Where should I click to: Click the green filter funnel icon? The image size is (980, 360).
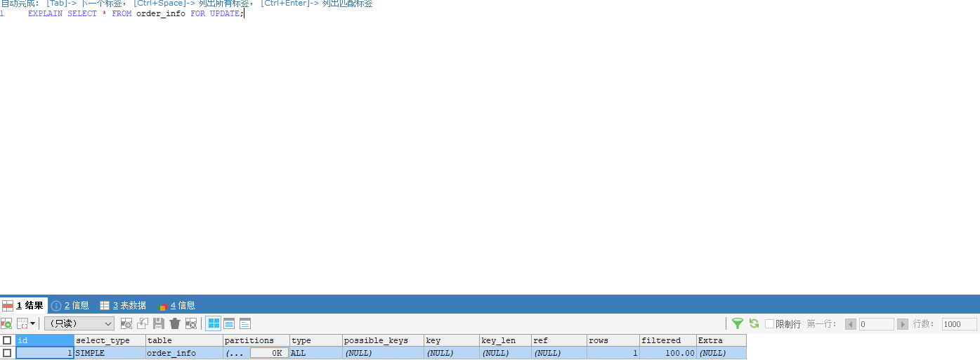point(737,323)
